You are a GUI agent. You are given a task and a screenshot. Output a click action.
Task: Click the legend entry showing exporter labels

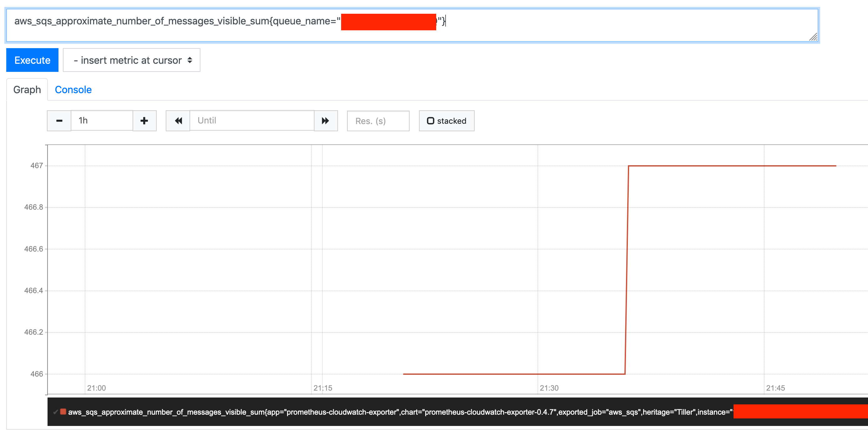coord(337,412)
